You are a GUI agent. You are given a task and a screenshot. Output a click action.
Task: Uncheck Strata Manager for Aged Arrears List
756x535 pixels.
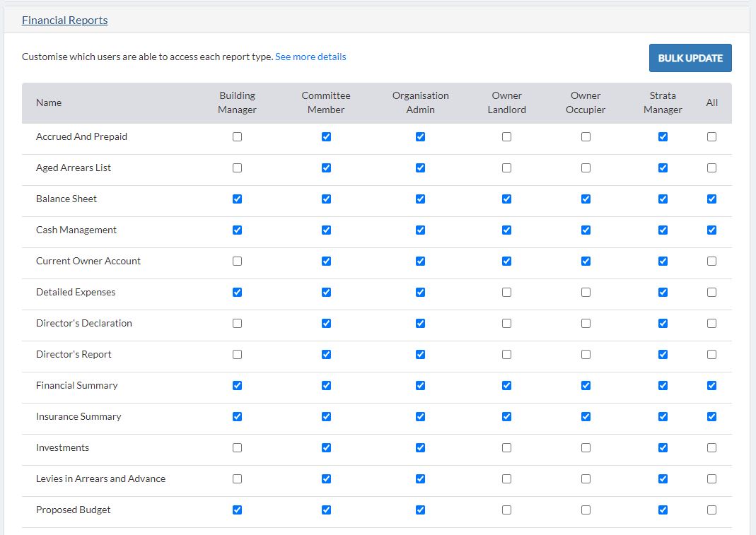[x=663, y=167]
